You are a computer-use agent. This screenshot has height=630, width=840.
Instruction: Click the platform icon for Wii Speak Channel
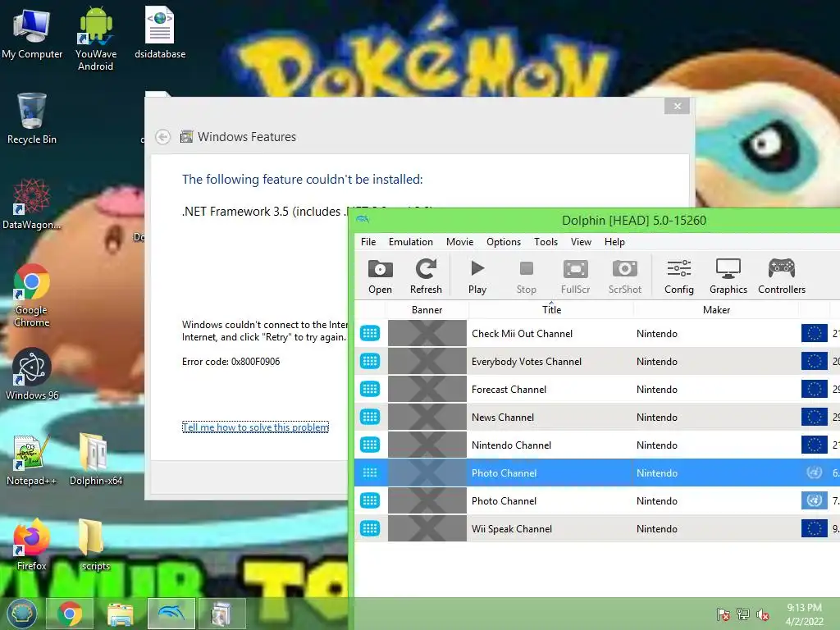coord(370,528)
